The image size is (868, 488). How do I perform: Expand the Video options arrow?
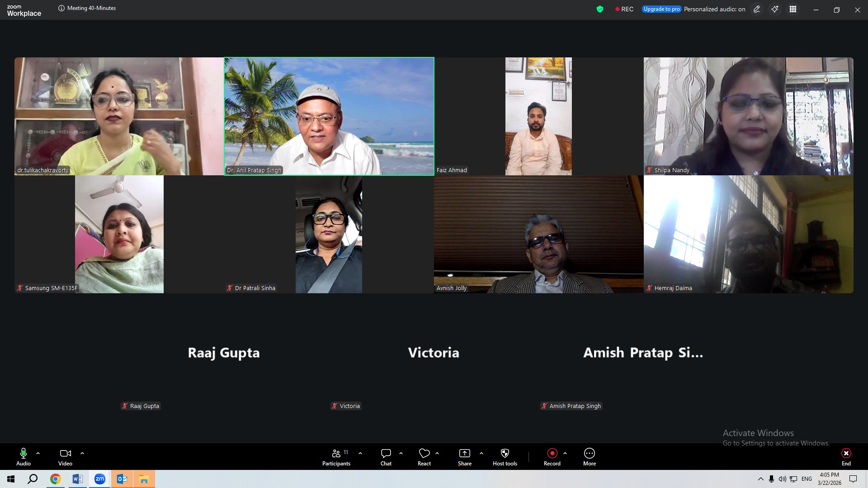coord(82,453)
